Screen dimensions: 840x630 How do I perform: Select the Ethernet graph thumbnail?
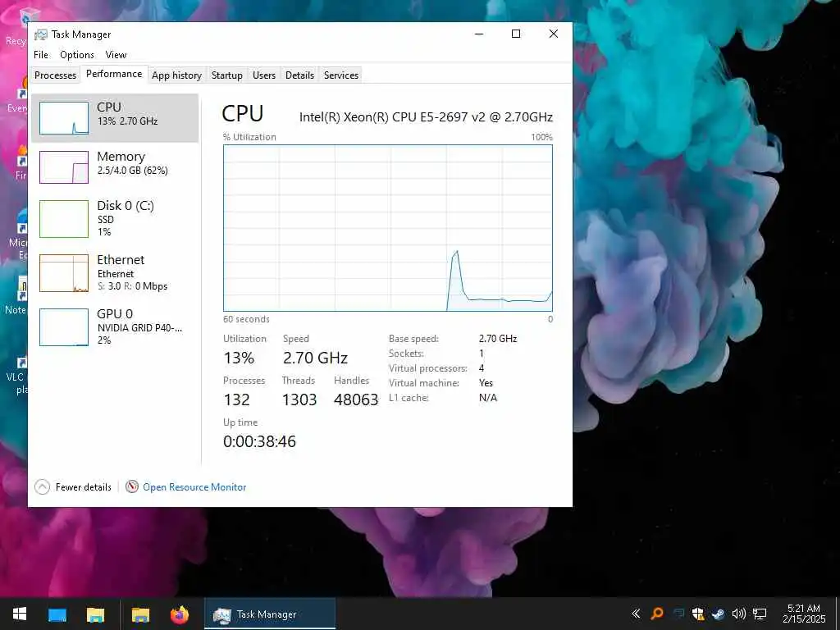coord(64,273)
